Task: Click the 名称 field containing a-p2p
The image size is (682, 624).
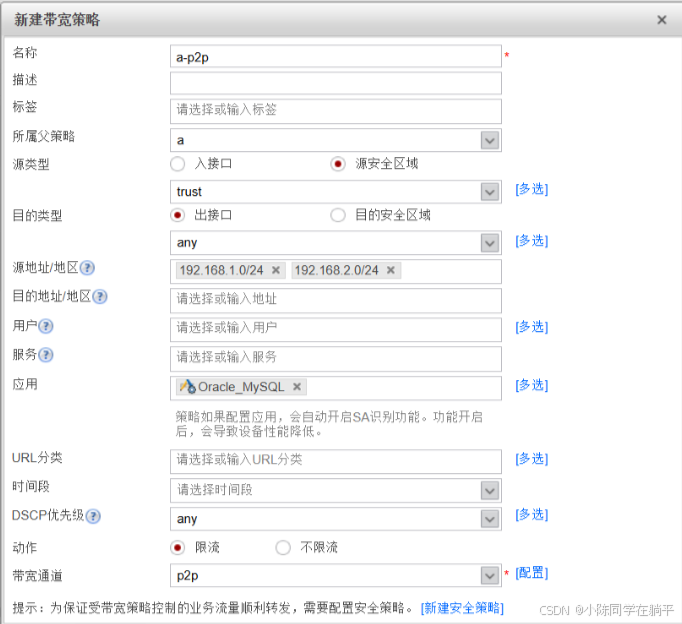Action: coord(336,57)
